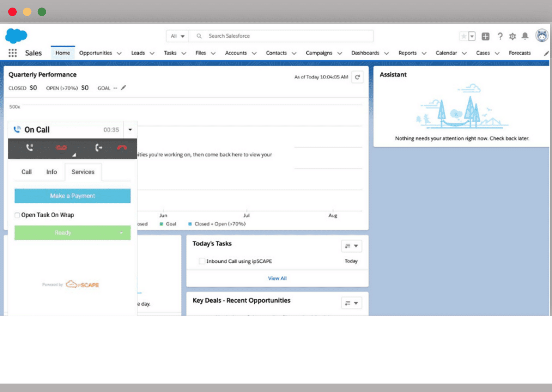
Task: Expand the Tasks tab chevron
Action: click(184, 53)
